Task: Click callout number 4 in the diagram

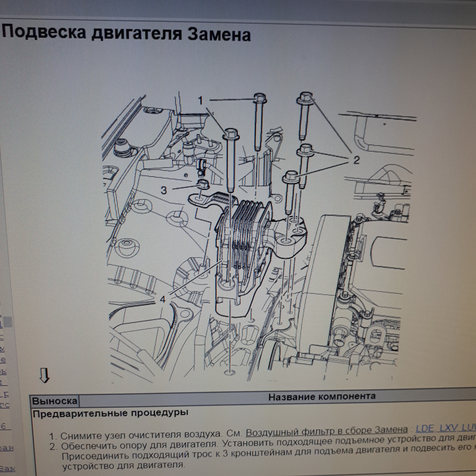Action: [x=163, y=299]
